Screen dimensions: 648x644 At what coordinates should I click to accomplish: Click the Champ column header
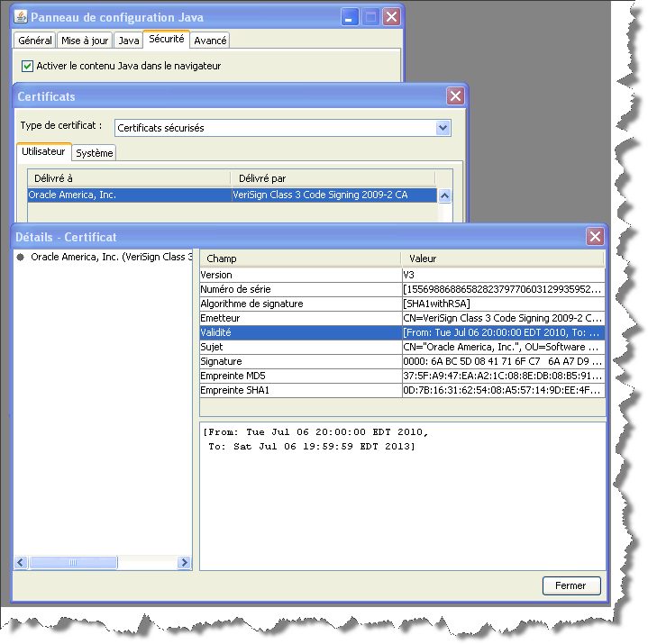pos(300,259)
